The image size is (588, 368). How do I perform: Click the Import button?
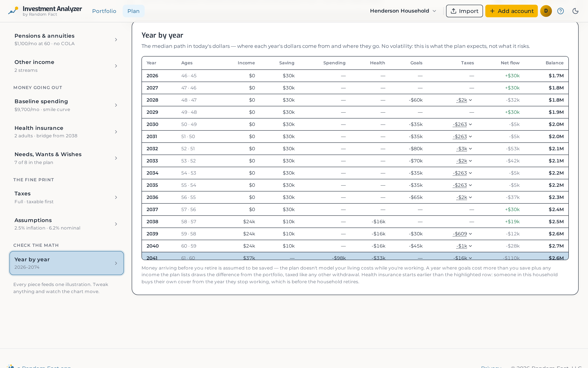[464, 11]
